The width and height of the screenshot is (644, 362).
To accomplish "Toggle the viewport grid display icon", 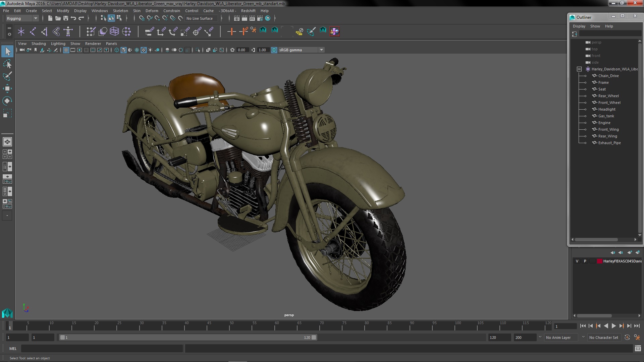I will [66, 50].
